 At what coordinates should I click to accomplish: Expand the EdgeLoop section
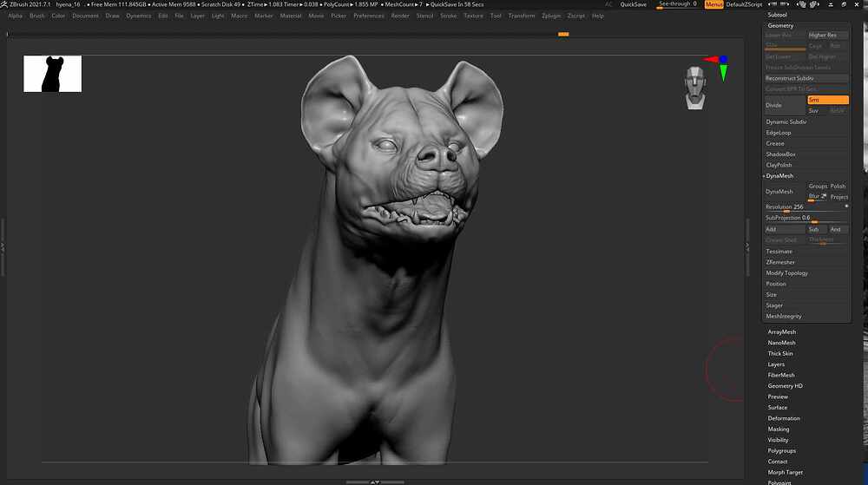779,133
